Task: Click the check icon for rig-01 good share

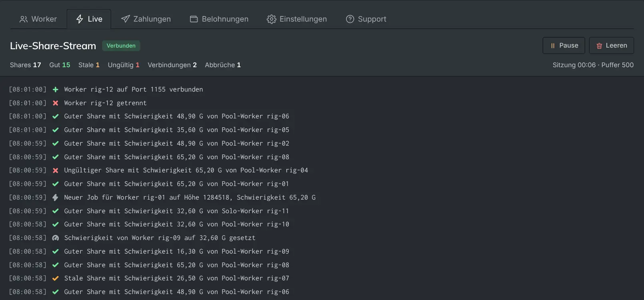Action: 56,184
